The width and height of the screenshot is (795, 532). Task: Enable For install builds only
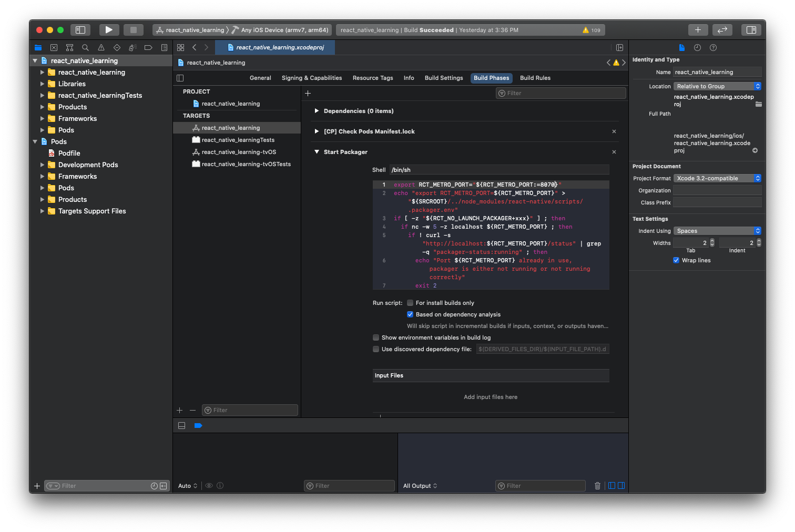point(410,303)
